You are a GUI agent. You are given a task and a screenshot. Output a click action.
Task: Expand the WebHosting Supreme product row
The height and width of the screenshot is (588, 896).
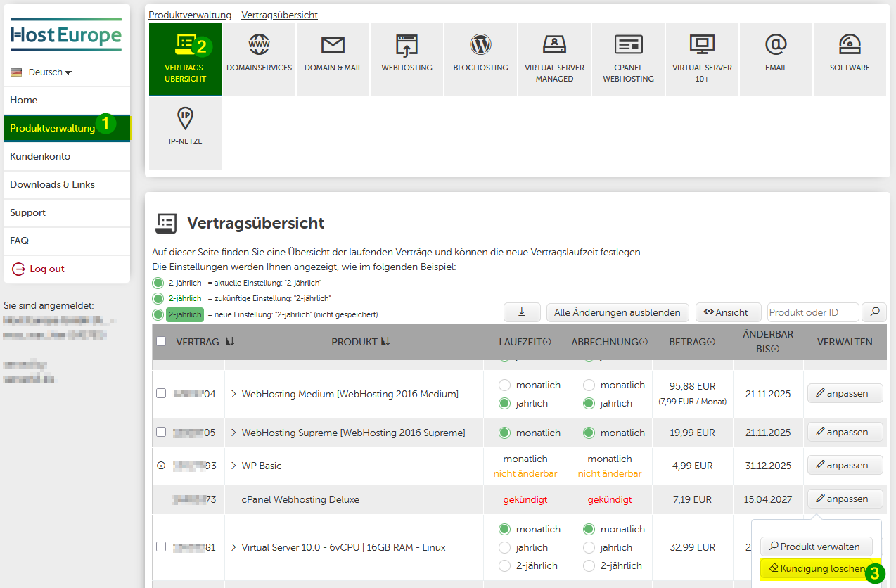(233, 433)
